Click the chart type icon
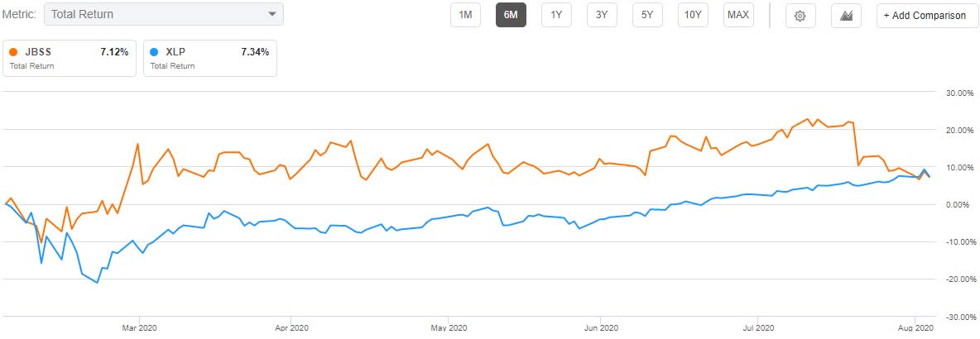The height and width of the screenshot is (339, 980). click(847, 16)
